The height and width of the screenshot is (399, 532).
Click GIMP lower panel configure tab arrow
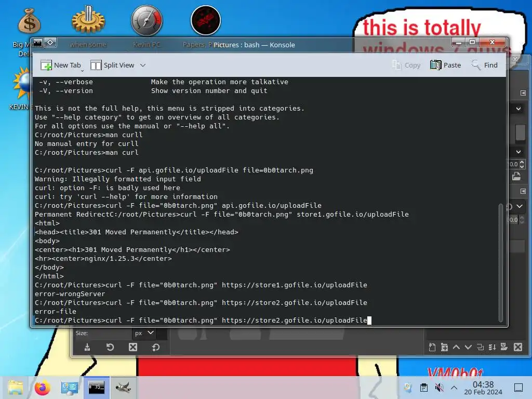(523, 191)
